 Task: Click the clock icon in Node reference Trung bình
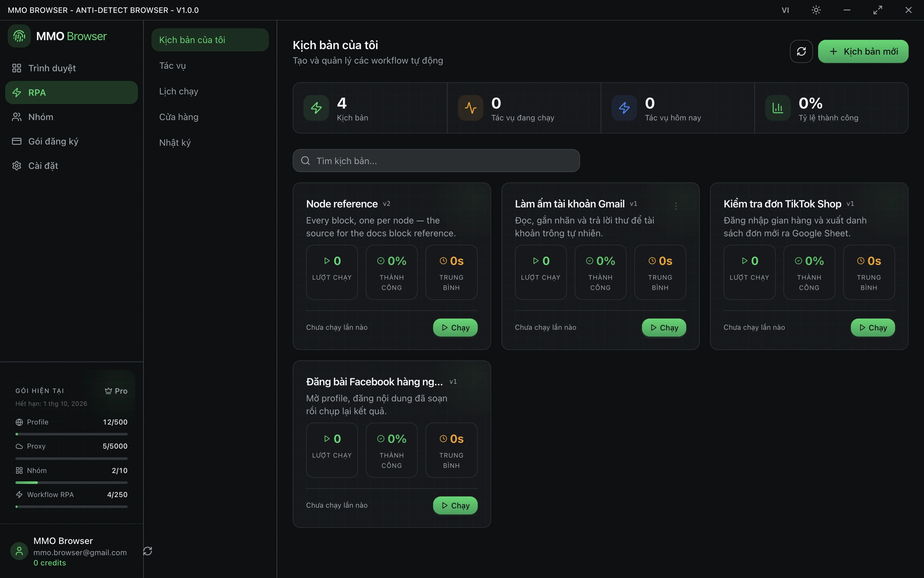(x=443, y=261)
